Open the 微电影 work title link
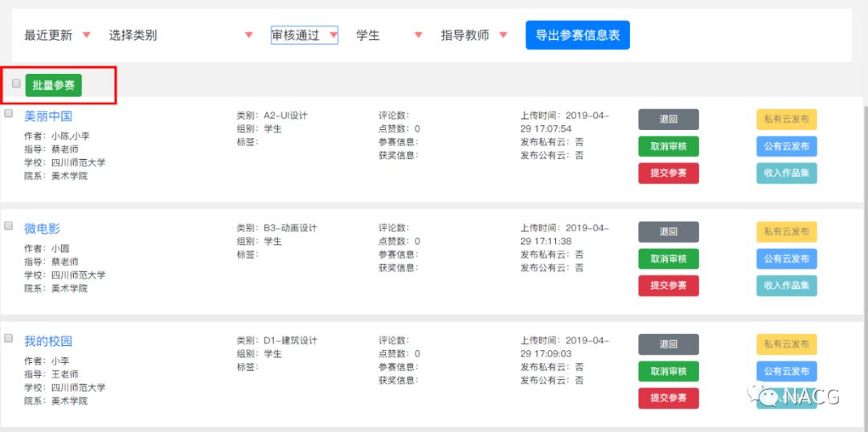 [x=42, y=228]
